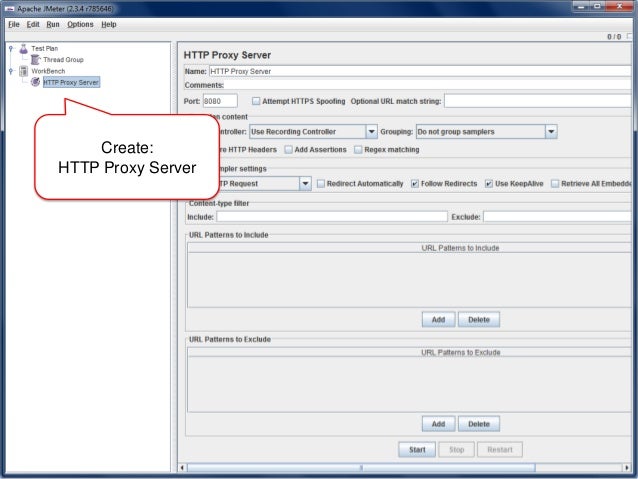Screen dimensions: 638x479
Task: Click the Port field showing 8080
Action: 220,101
